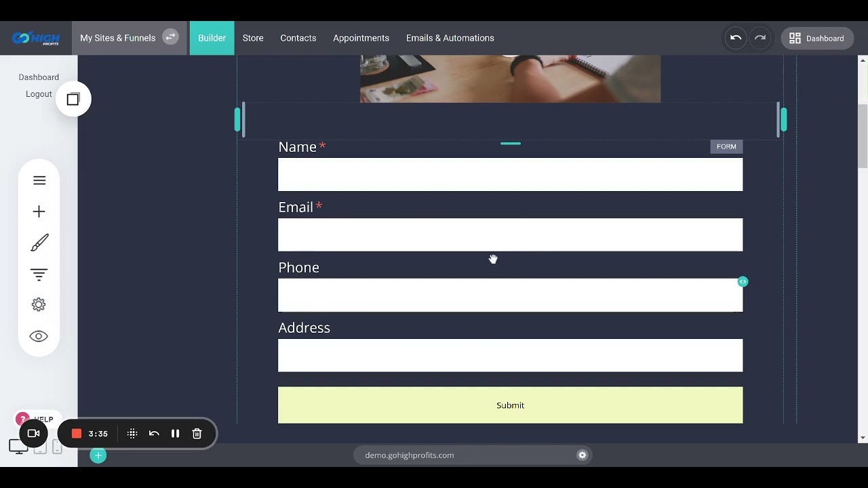The width and height of the screenshot is (868, 488).
Task: Click the gear icon beside the domain URL
Action: 582,455
